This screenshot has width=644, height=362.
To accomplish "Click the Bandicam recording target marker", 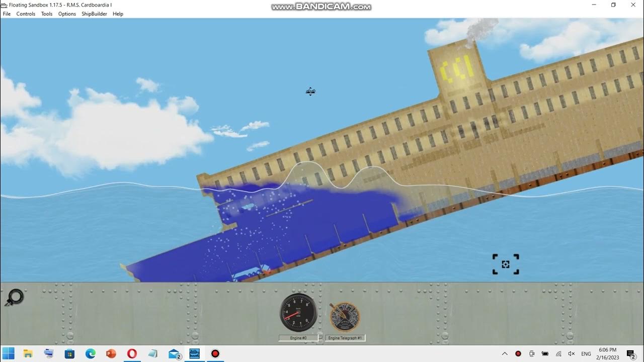I will point(506,264).
